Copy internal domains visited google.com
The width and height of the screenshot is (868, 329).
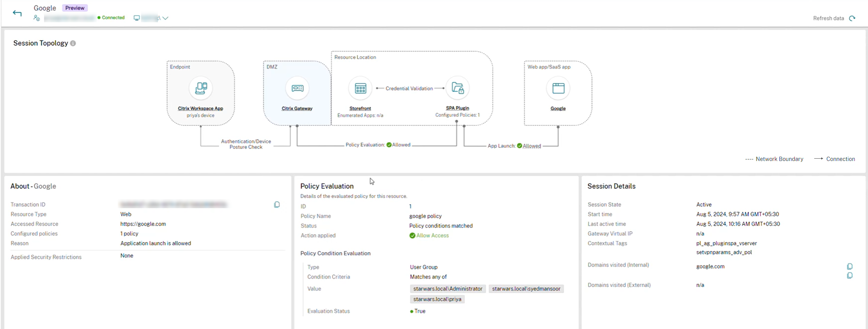[850, 267]
